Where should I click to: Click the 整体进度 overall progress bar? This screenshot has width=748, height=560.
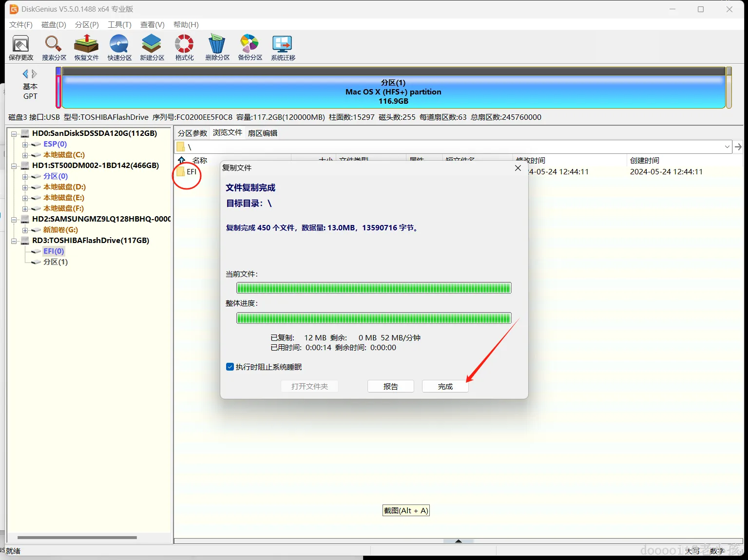[x=374, y=318]
